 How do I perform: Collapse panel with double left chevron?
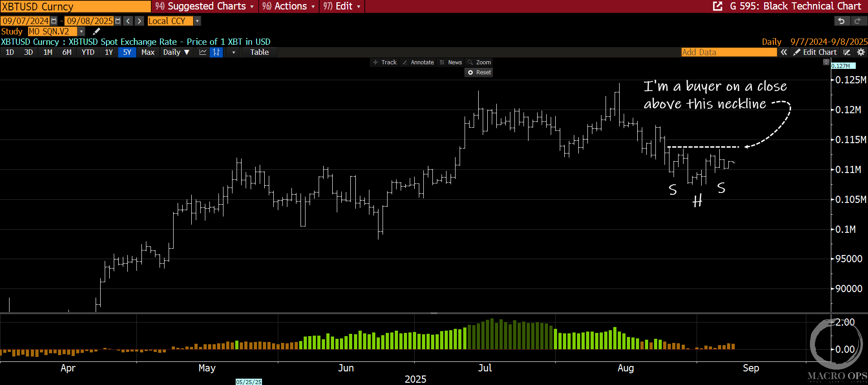(x=784, y=52)
